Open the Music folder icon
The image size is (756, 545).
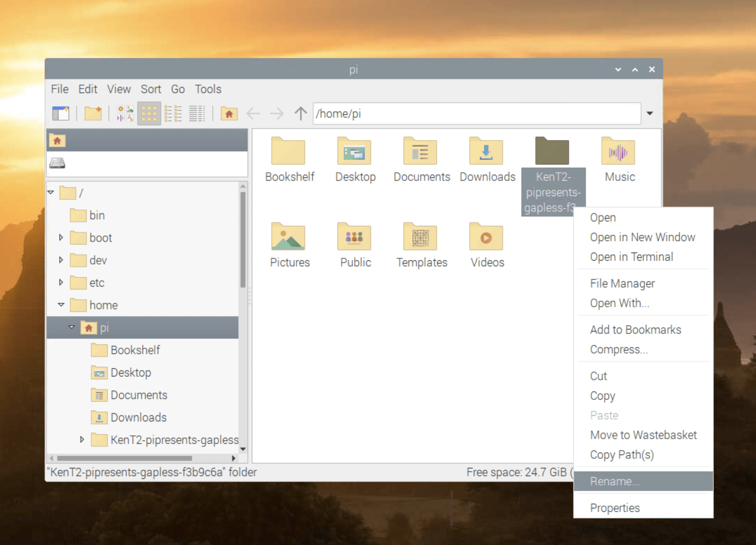[619, 152]
